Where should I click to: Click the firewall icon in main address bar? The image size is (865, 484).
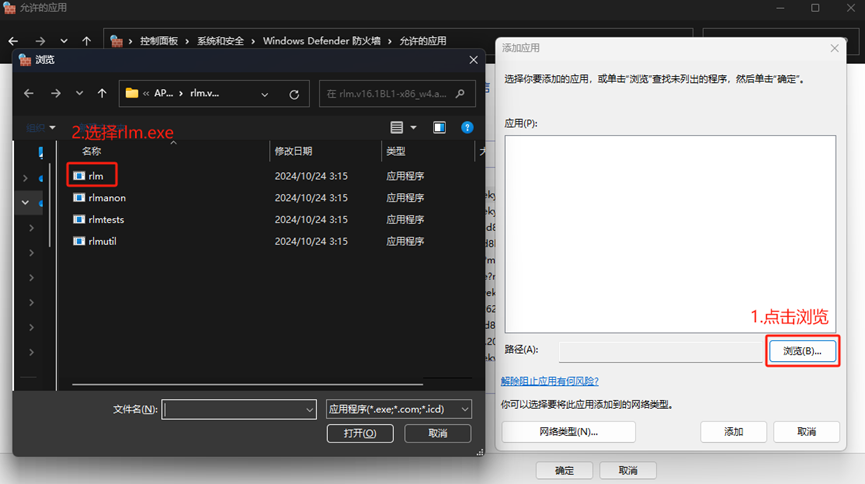pos(116,41)
